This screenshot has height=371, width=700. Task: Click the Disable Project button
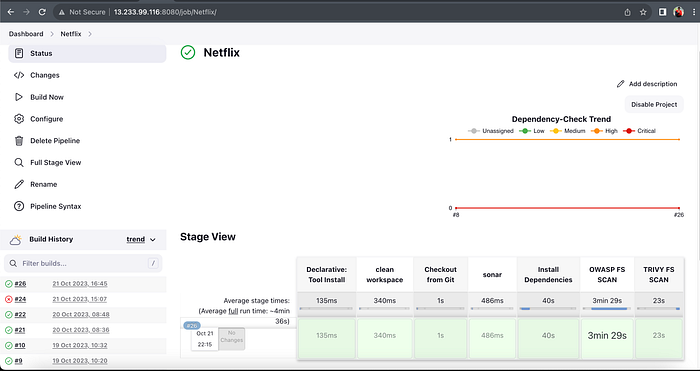click(654, 104)
